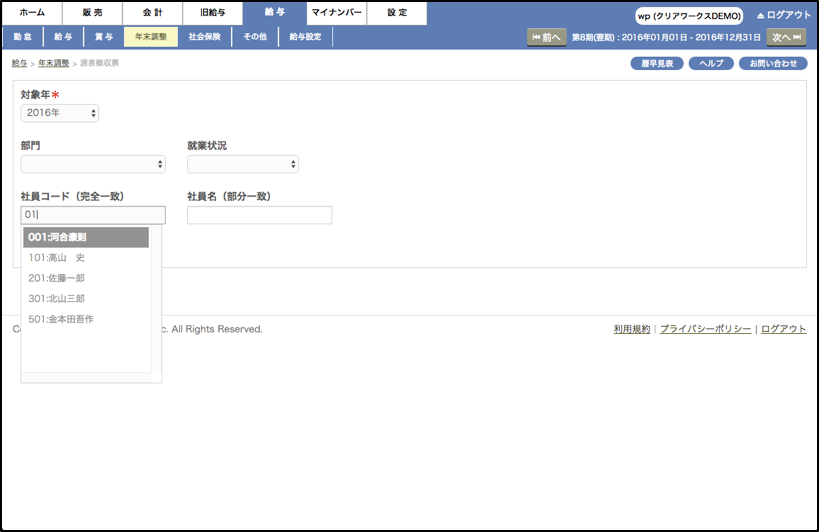This screenshot has height=532, width=819.
Task: Select suggestion 201:佐藤一郎
Action: pyautogui.click(x=86, y=278)
